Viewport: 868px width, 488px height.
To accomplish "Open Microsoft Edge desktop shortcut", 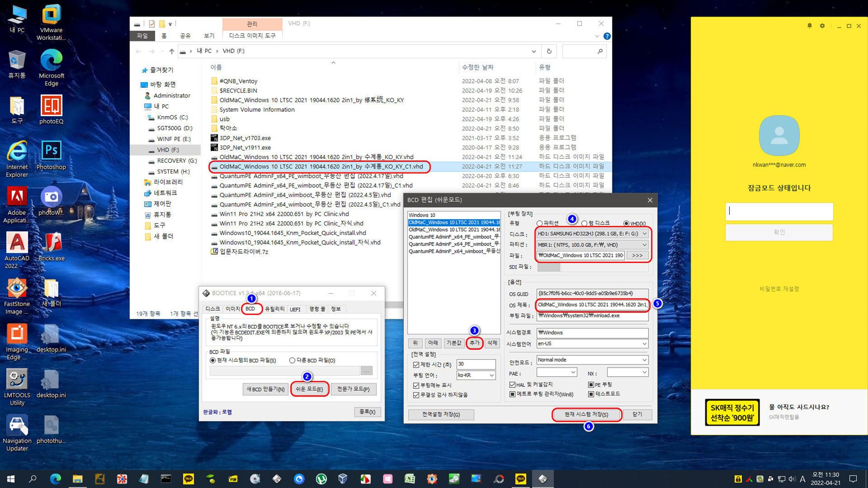I will coord(51,68).
